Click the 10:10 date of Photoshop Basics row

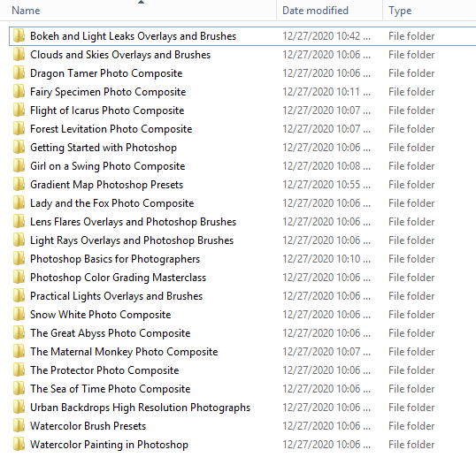click(x=326, y=259)
